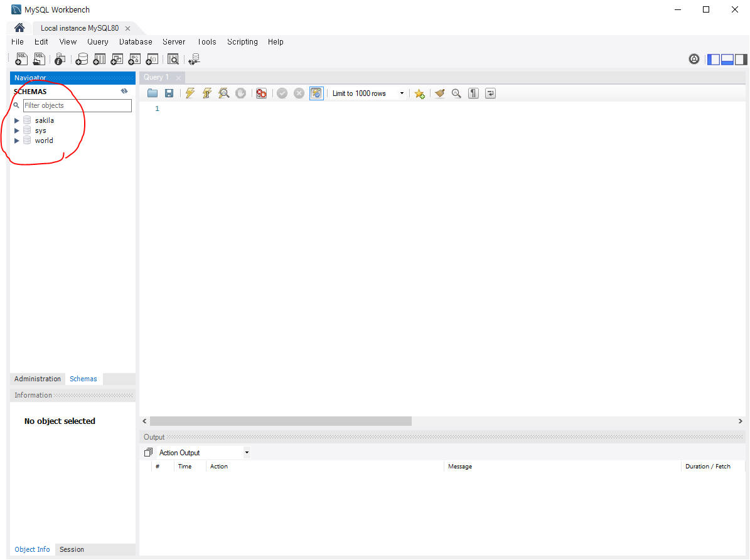Toggle the left sidebar panel visibility
The image size is (750, 560).
coord(714,59)
